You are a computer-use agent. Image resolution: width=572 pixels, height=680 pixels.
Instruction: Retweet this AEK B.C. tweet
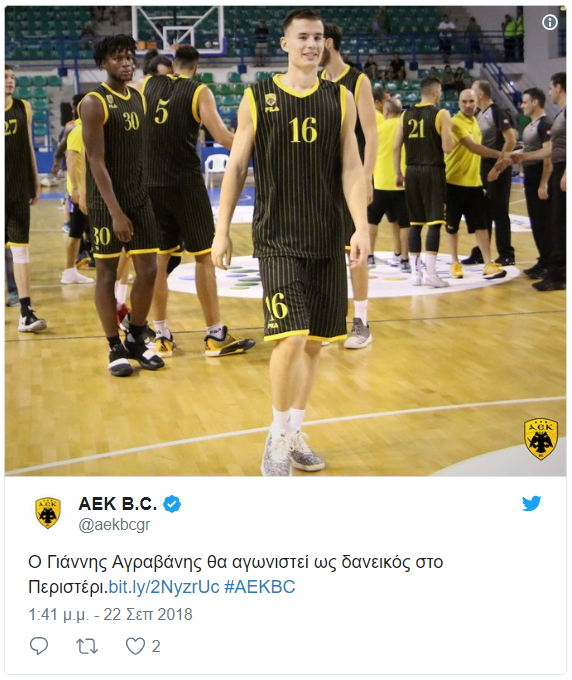point(87,646)
